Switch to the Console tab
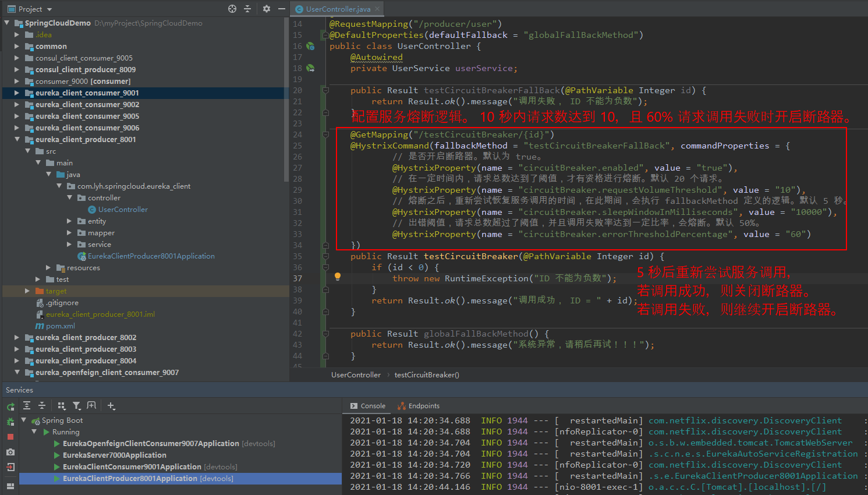 [x=368, y=406]
